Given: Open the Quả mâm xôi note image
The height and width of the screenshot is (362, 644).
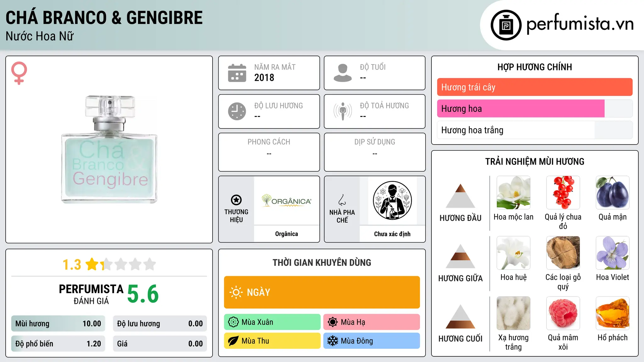Looking at the screenshot, I should tap(563, 313).
